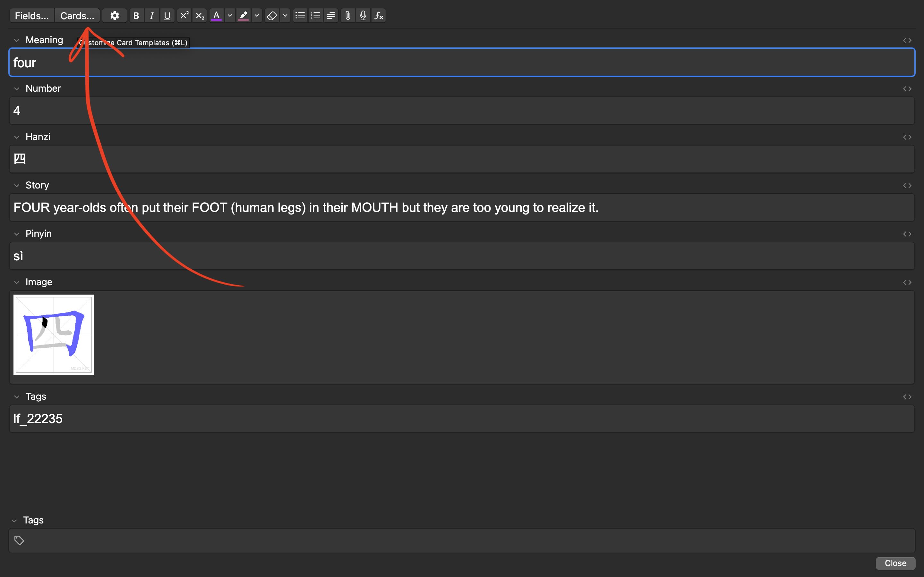924x577 pixels.
Task: Toggle HTML editor for the Story field
Action: click(908, 186)
